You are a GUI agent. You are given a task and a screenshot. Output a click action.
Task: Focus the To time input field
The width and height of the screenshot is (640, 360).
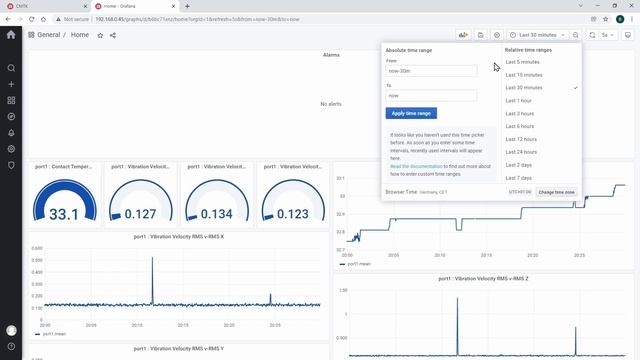[431, 96]
